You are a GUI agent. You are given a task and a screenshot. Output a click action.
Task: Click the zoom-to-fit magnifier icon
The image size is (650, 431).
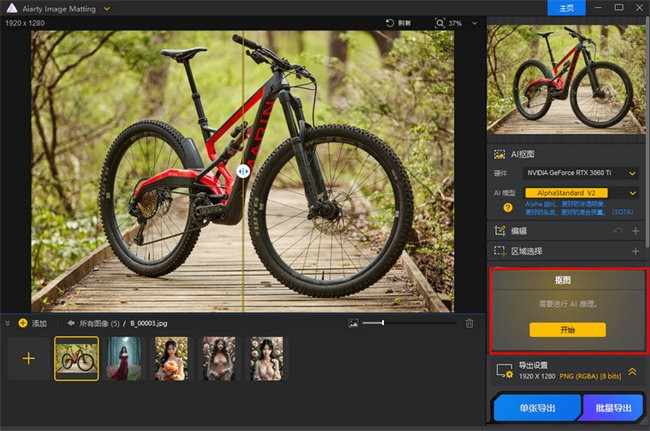click(440, 23)
